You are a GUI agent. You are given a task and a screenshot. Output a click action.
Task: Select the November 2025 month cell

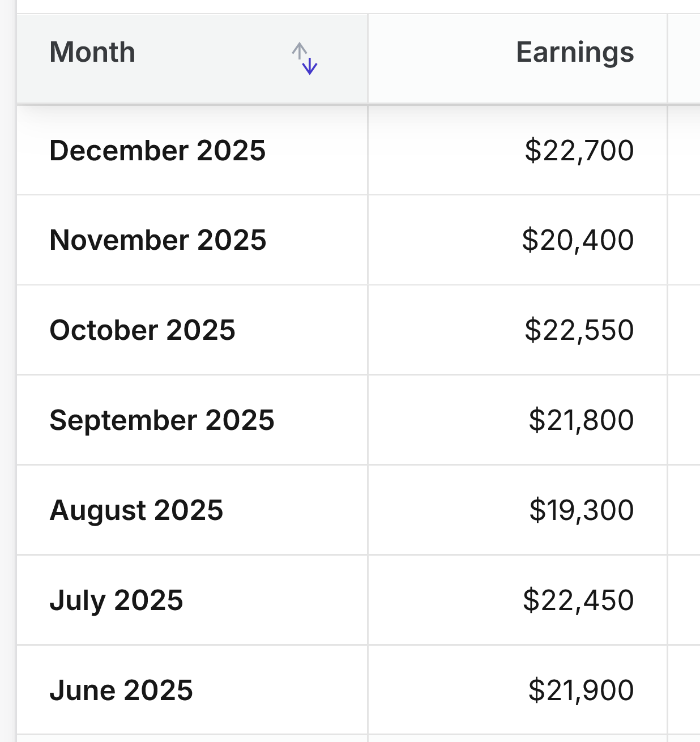coord(158,240)
